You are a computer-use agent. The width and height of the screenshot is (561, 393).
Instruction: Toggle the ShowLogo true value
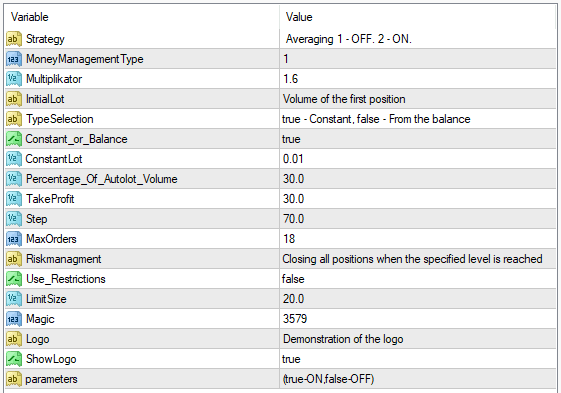[x=418, y=359]
